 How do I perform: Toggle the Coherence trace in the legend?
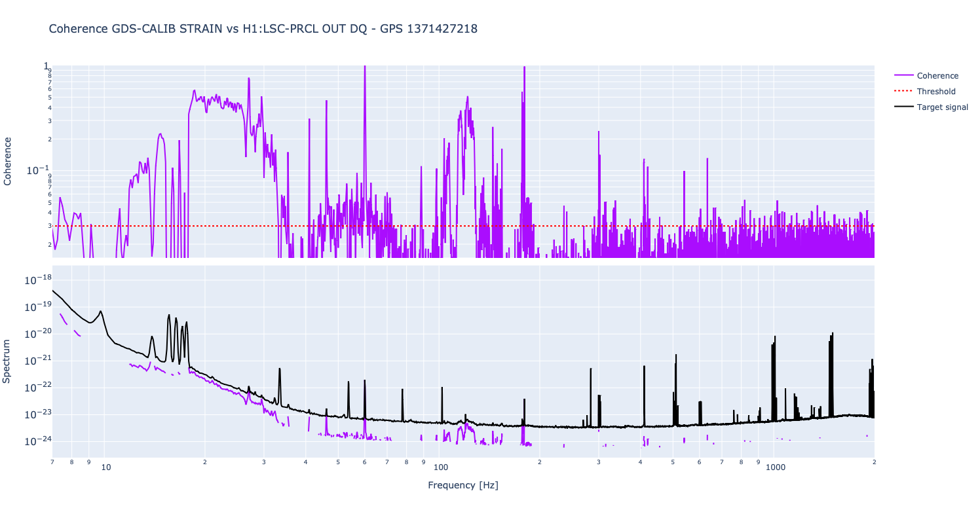[x=937, y=76]
